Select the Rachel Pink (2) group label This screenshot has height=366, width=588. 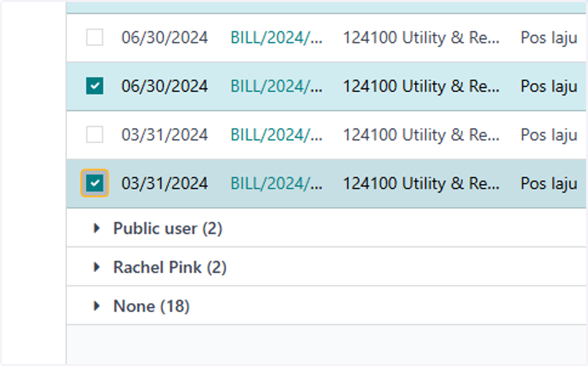coord(170,267)
